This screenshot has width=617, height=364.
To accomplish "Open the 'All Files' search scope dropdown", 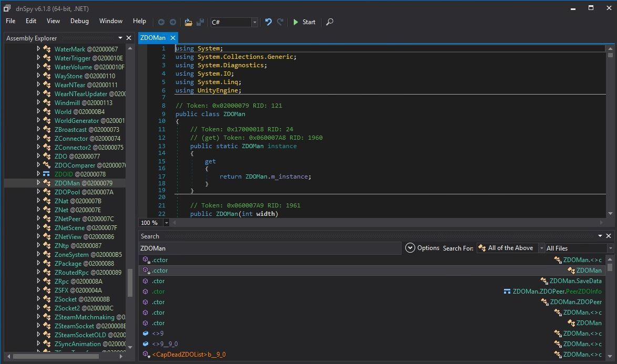I will pos(610,248).
